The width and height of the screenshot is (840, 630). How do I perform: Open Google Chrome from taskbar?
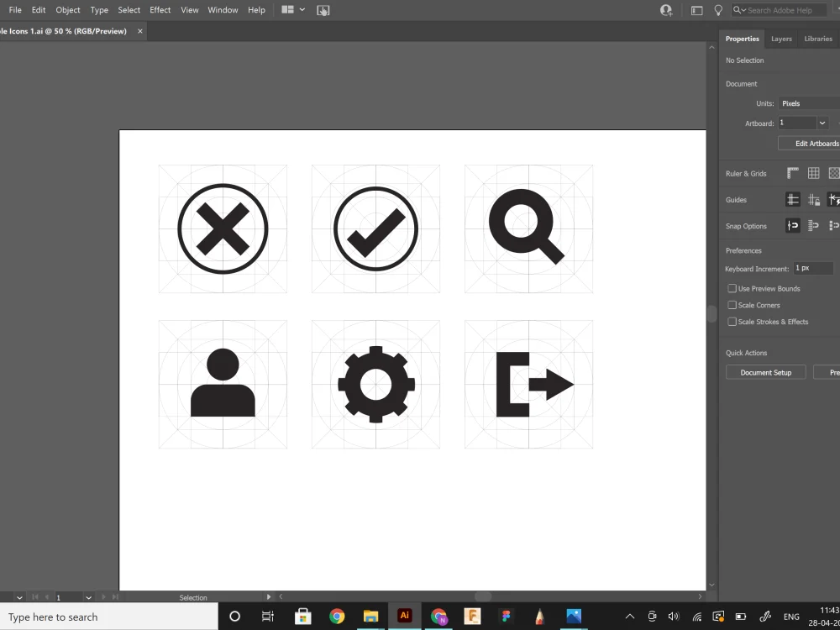(337, 616)
